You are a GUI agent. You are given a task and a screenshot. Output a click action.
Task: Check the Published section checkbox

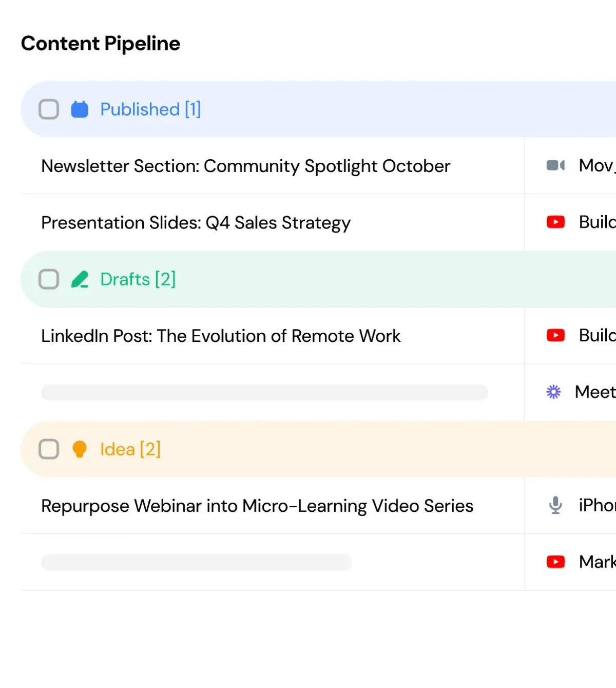tap(49, 109)
